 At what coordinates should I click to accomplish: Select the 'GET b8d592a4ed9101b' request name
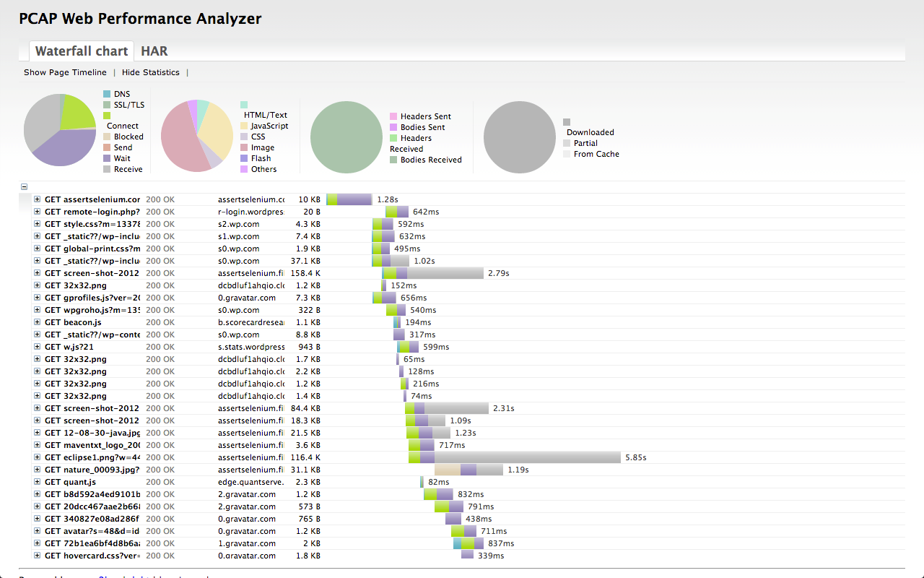coord(92,494)
